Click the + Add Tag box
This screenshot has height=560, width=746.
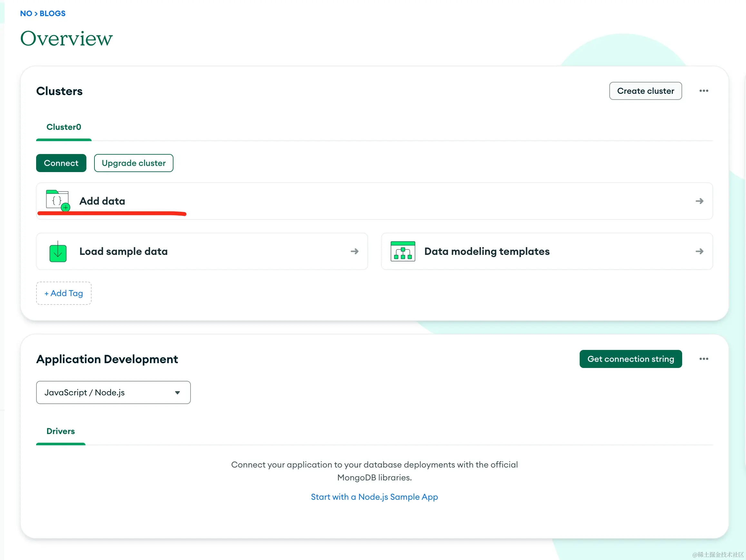coord(64,293)
